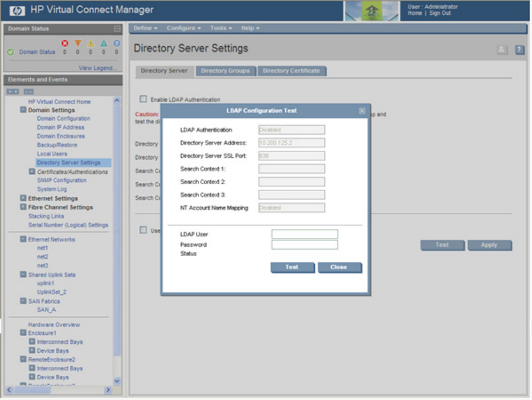This screenshot has height=400, width=532.
Task: Click the red critical status icon
Action: coord(65,43)
